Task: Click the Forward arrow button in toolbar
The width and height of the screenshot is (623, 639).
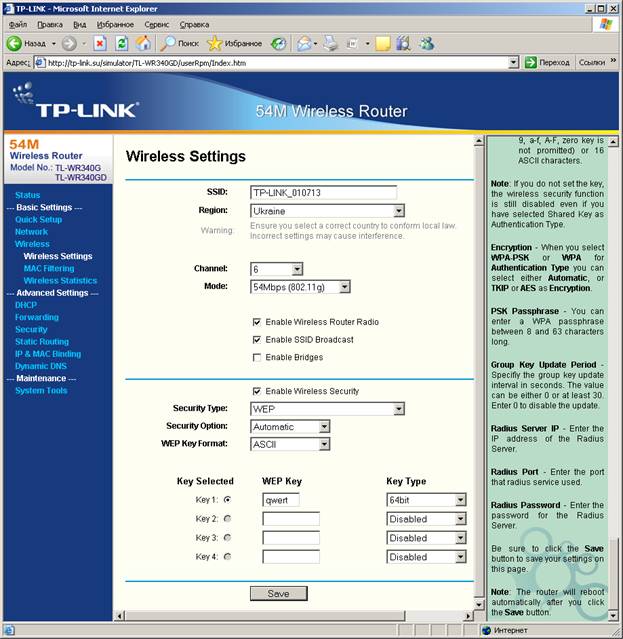Action: coord(69,43)
